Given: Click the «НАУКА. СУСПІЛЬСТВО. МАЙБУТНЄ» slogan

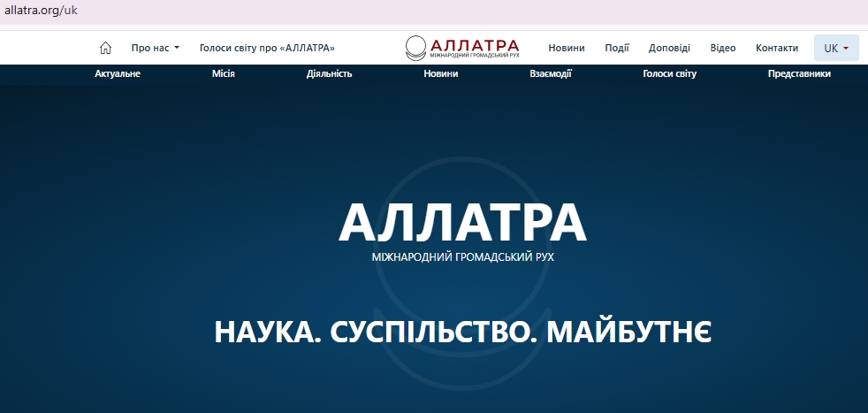Looking at the screenshot, I should 462,333.
